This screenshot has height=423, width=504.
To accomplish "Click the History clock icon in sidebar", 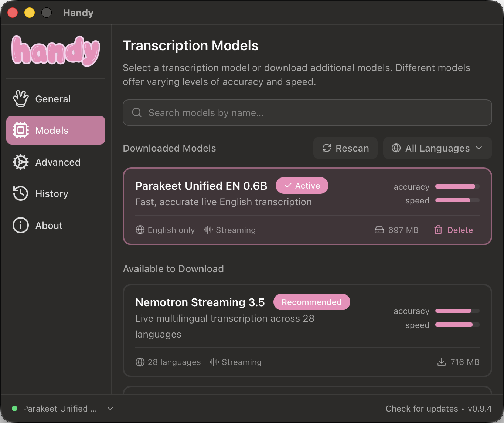I will click(21, 193).
